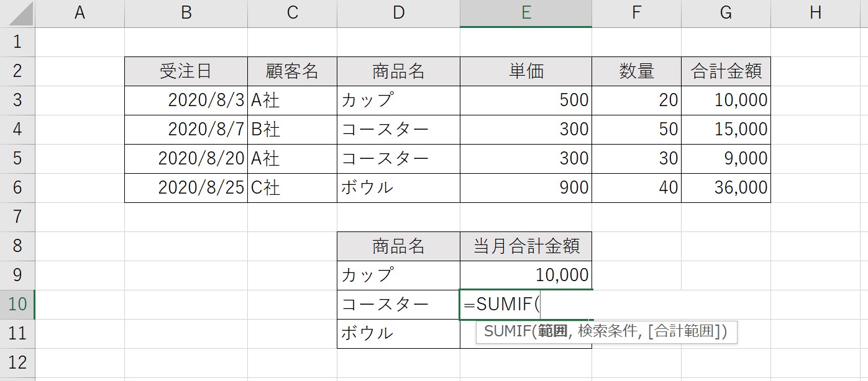Click the コースター cell in row 10
Screen dimensions: 868x381
point(398,304)
